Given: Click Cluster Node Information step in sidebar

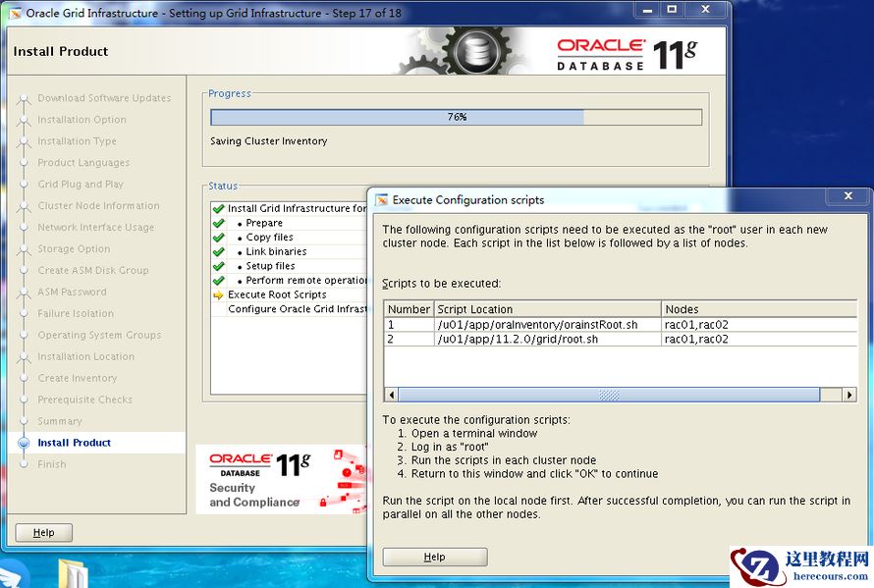Looking at the screenshot, I should point(98,206).
